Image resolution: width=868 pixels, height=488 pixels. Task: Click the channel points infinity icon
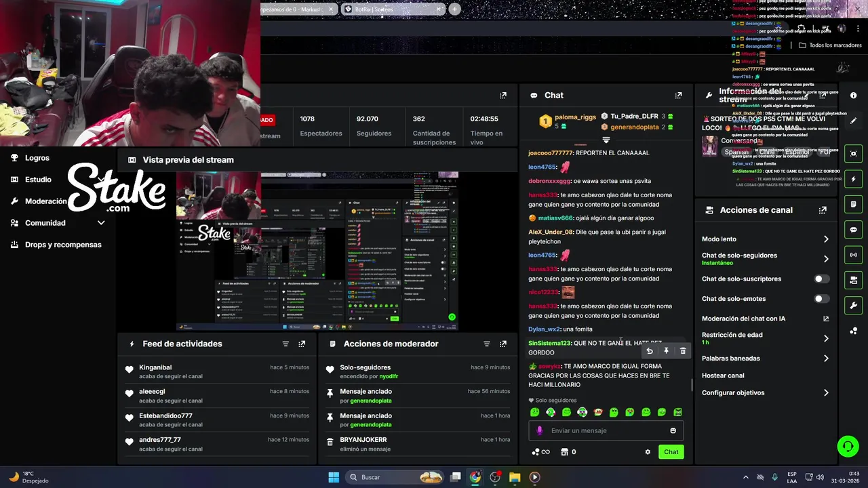[540, 452]
